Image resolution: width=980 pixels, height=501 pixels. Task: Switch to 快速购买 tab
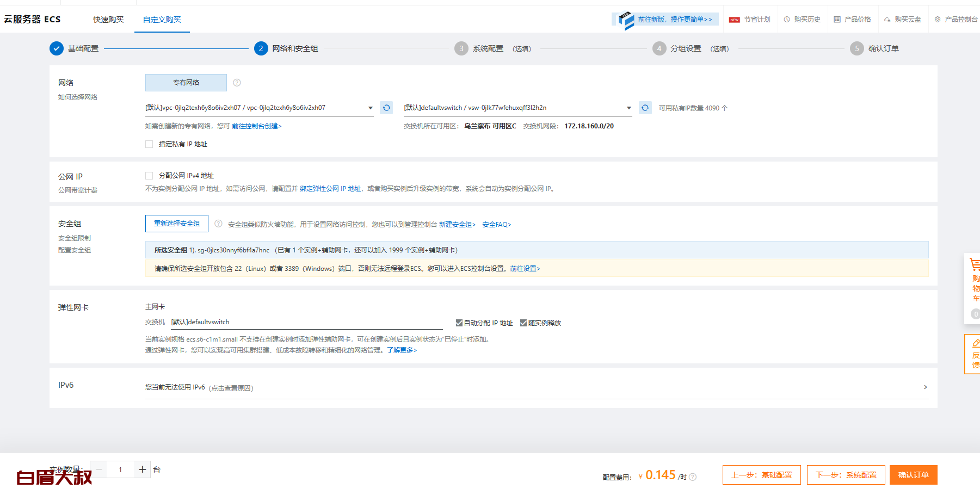pos(108,20)
